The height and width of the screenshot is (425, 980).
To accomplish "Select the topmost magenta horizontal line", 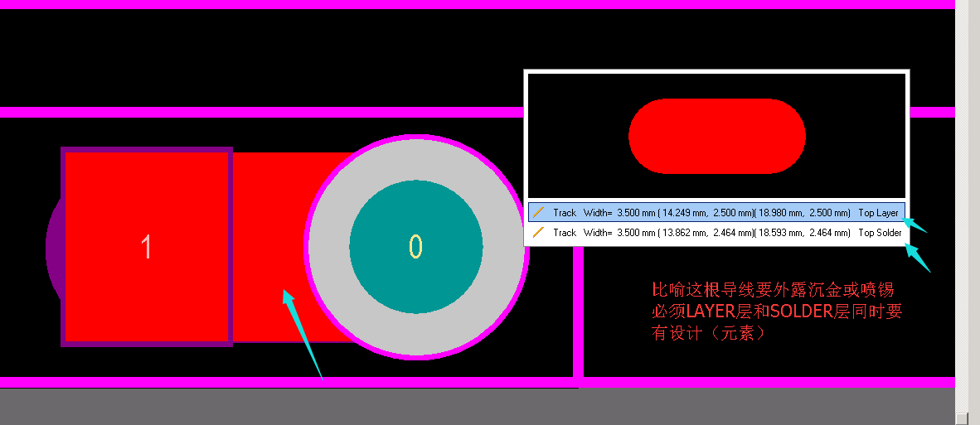I will [478, 4].
